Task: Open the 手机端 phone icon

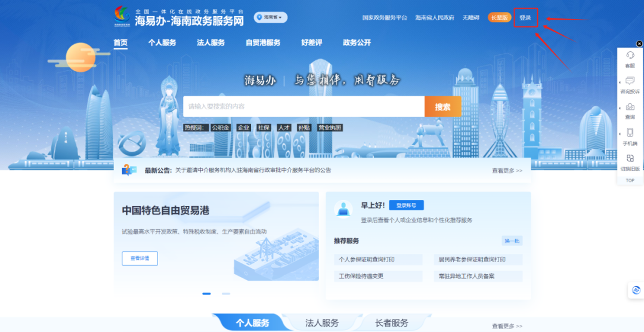Action: click(x=630, y=133)
